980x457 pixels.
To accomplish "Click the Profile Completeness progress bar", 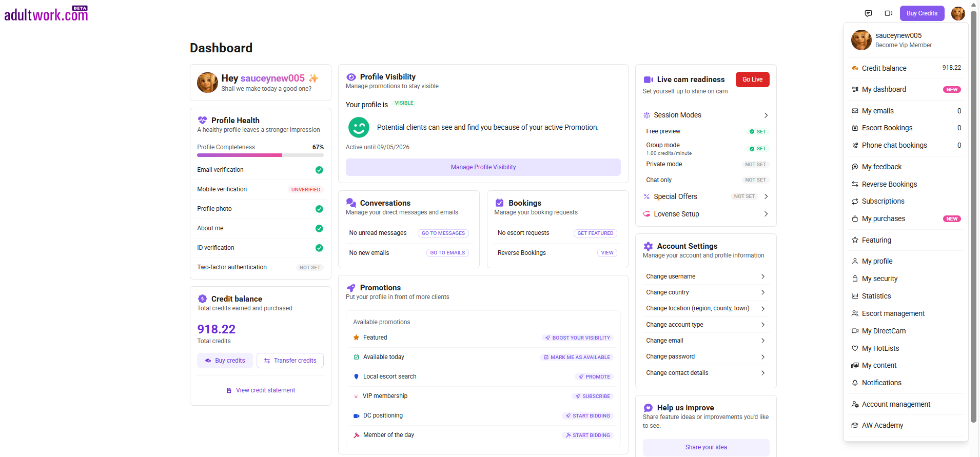I will (260, 155).
